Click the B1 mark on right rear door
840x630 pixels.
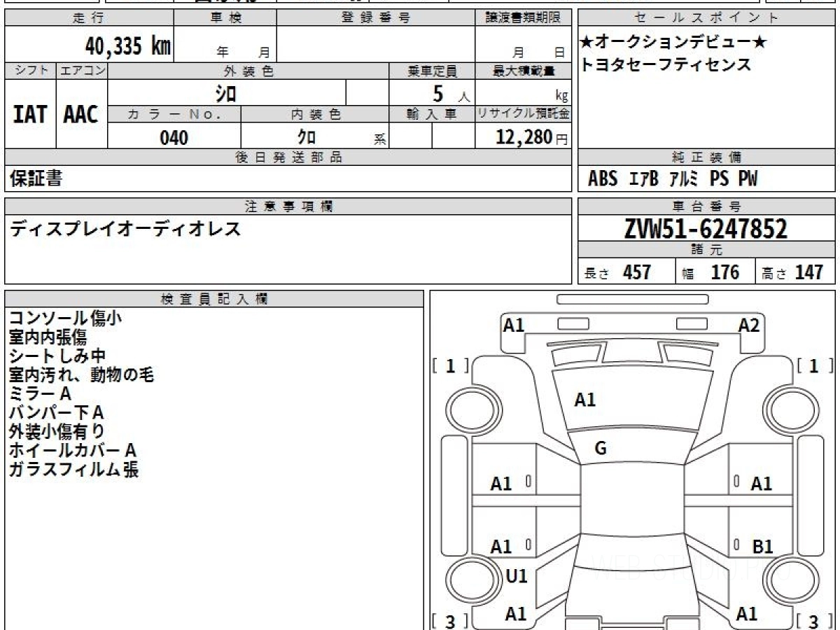click(762, 547)
